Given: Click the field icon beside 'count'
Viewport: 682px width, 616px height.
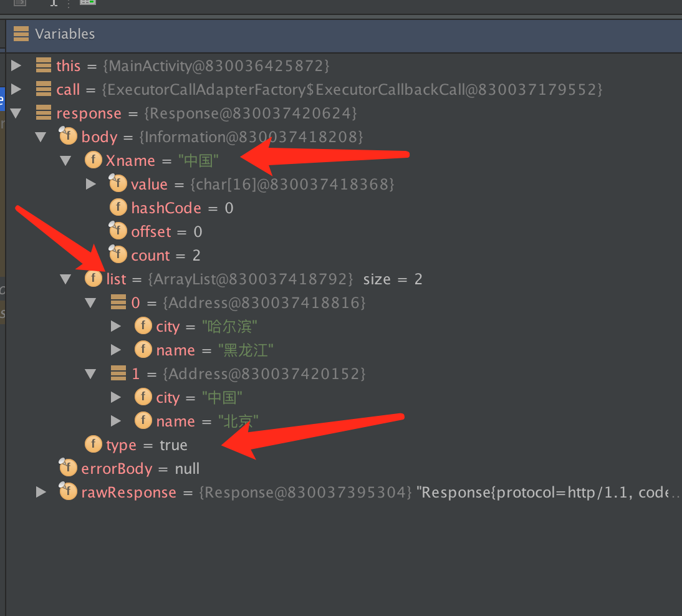Looking at the screenshot, I should coord(118,254).
